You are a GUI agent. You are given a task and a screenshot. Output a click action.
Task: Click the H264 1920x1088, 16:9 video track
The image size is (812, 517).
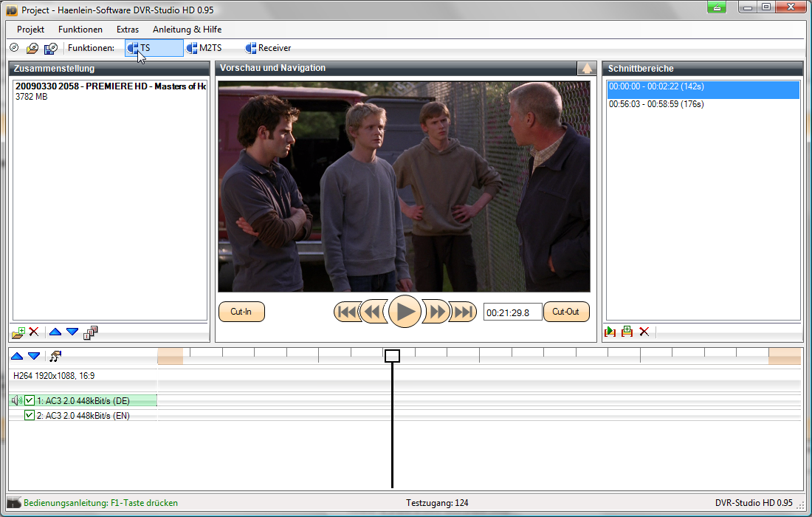(x=55, y=376)
